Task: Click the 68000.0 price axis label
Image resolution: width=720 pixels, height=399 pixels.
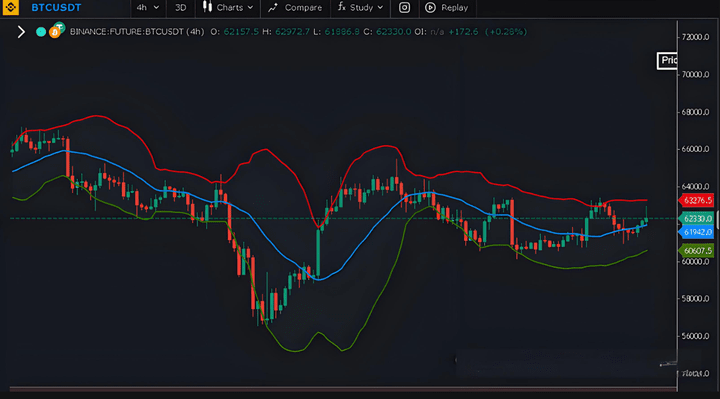Action: tap(696, 112)
